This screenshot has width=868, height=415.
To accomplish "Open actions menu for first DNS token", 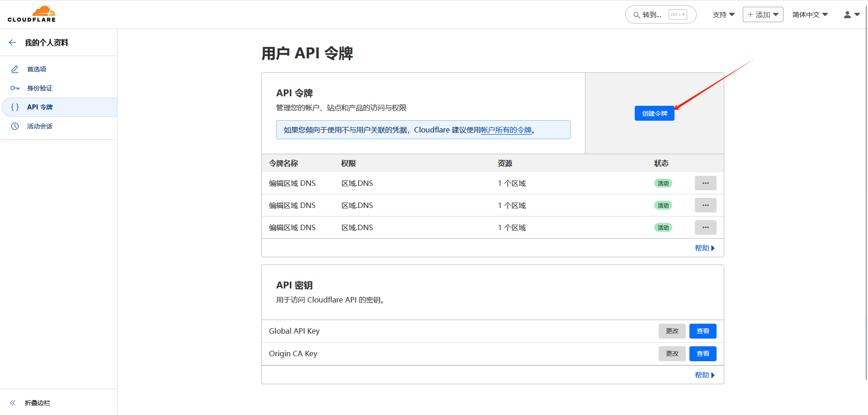I will (x=705, y=183).
